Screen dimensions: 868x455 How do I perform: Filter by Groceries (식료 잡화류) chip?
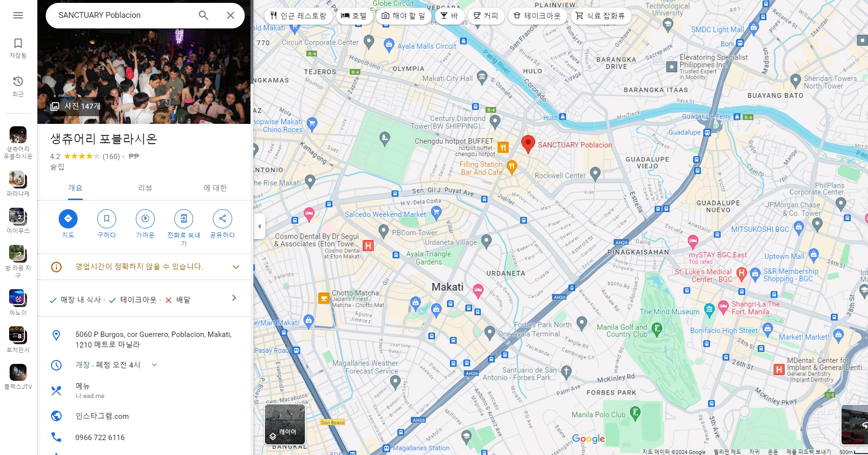601,15
